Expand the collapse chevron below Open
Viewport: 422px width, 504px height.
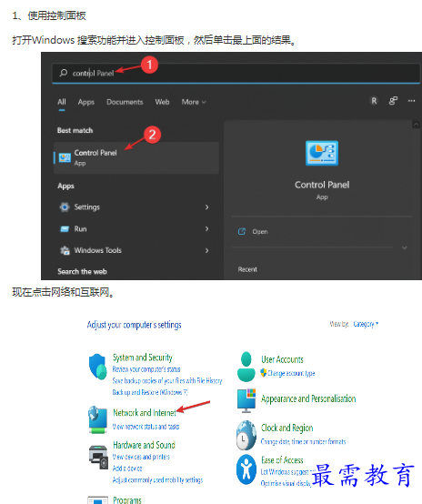click(405, 247)
